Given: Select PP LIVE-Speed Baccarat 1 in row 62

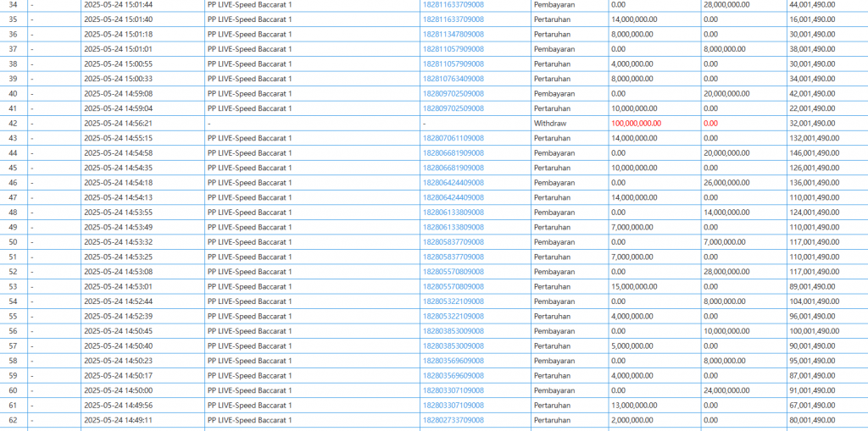Looking at the screenshot, I should 250,420.
